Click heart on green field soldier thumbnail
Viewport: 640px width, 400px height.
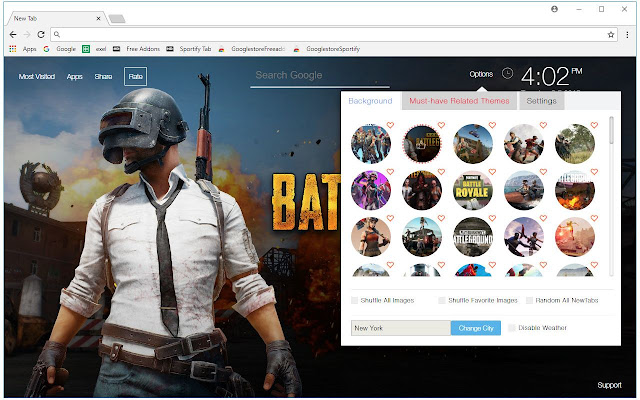594,125
